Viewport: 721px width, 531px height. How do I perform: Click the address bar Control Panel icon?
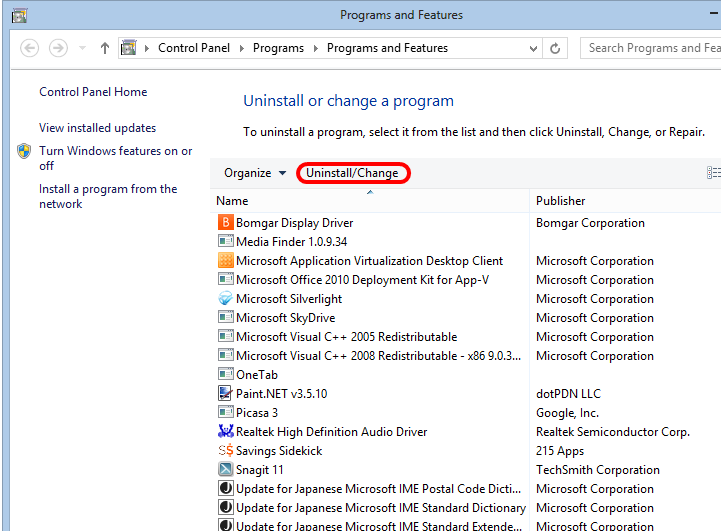pyautogui.click(x=128, y=48)
